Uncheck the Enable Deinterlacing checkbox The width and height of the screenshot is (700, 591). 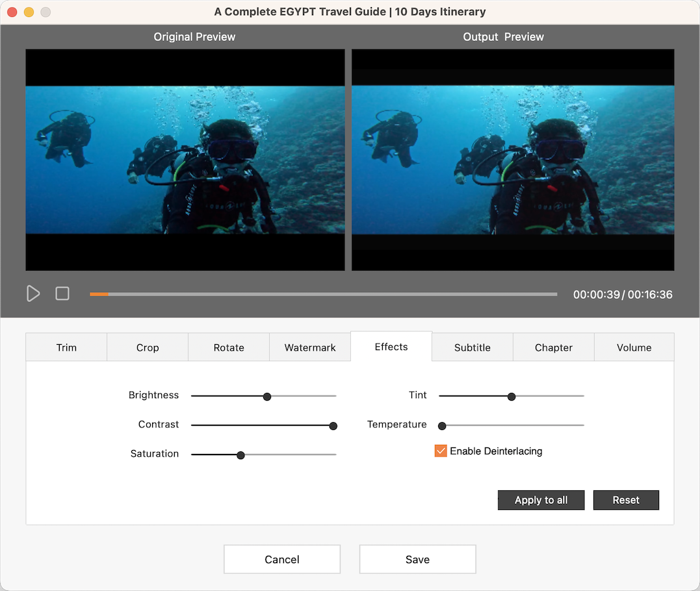pos(441,451)
